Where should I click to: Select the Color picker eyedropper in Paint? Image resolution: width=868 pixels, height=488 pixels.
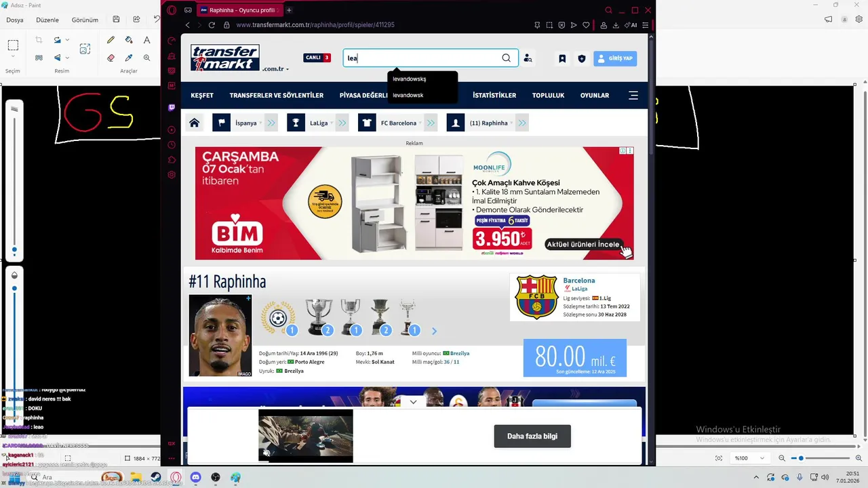pos(129,58)
